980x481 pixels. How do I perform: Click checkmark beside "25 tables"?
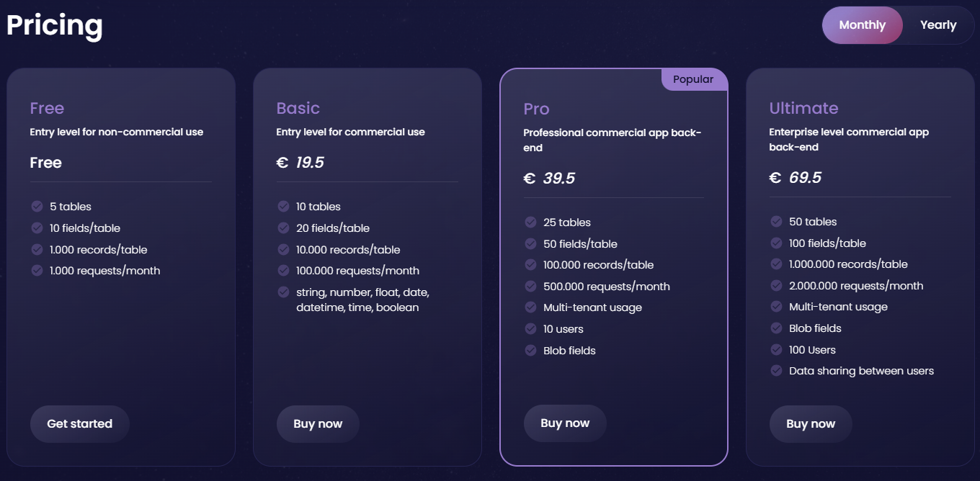click(x=530, y=222)
